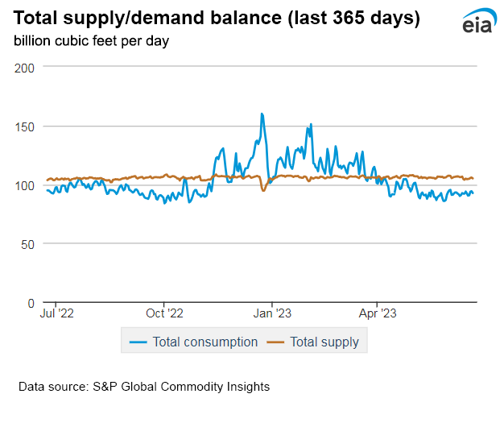504x427 pixels.
Task: Click the 50 y-axis label
Action: coord(27,245)
